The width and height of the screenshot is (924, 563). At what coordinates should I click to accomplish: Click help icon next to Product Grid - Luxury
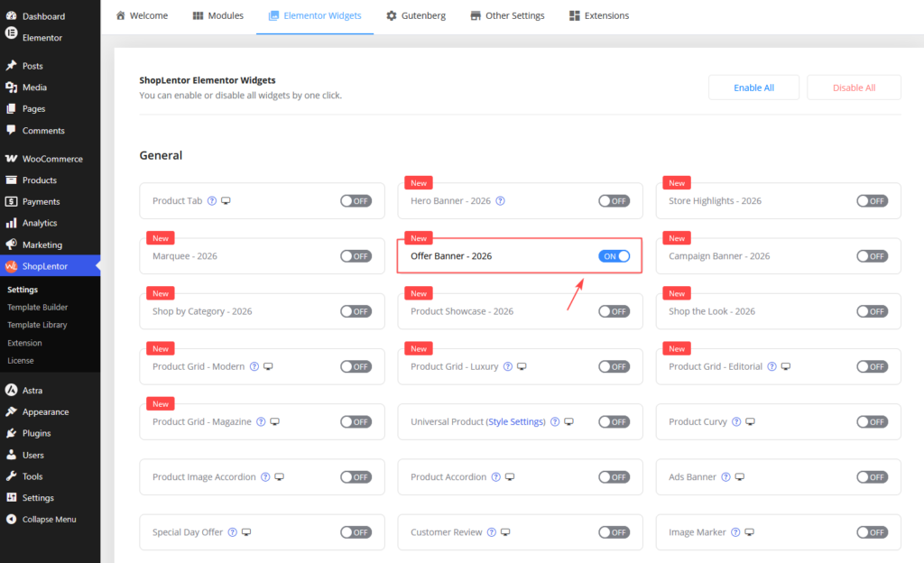(x=508, y=366)
